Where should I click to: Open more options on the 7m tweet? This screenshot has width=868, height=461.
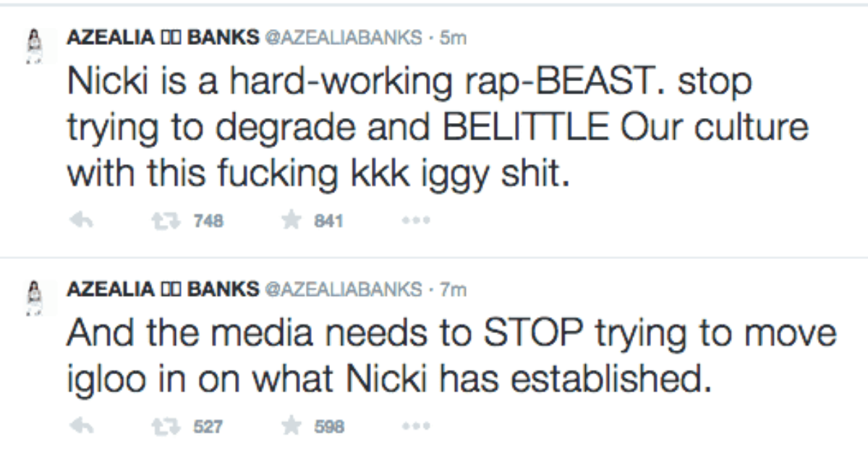pyautogui.click(x=416, y=426)
